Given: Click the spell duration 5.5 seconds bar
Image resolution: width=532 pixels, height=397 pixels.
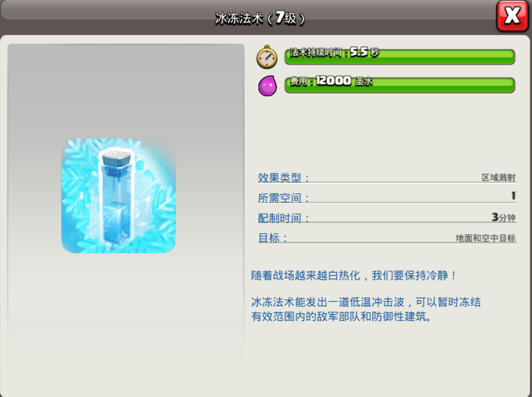Looking at the screenshot, I should 399,57.
